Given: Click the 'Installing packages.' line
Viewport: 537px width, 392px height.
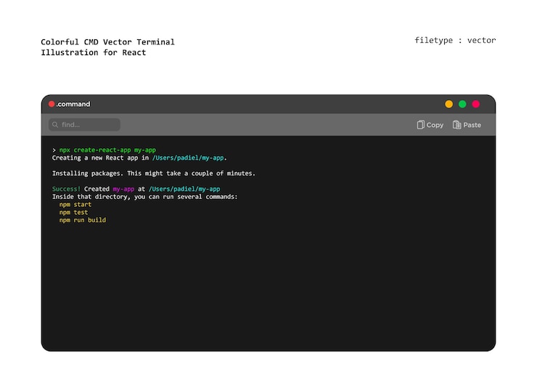Looking at the screenshot, I should click(x=154, y=173).
